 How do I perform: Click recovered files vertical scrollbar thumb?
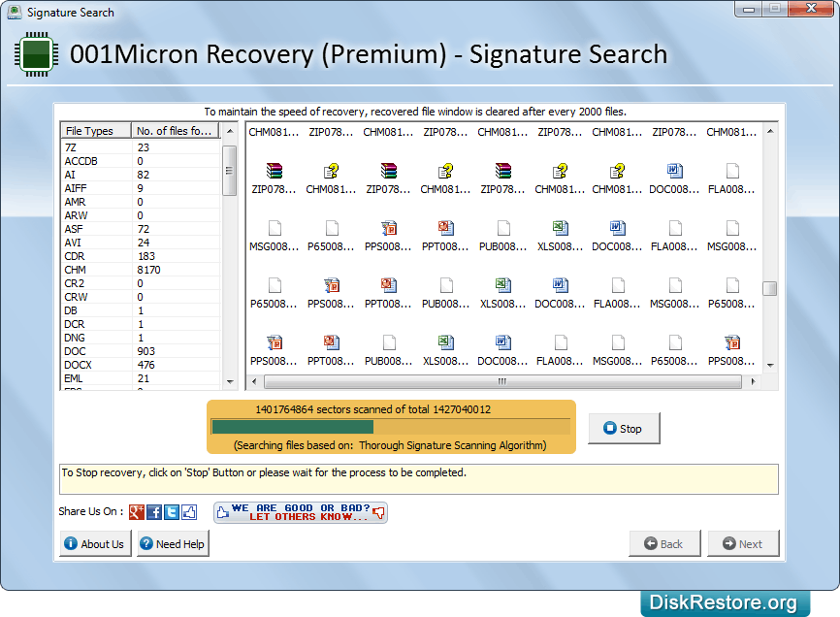(770, 289)
